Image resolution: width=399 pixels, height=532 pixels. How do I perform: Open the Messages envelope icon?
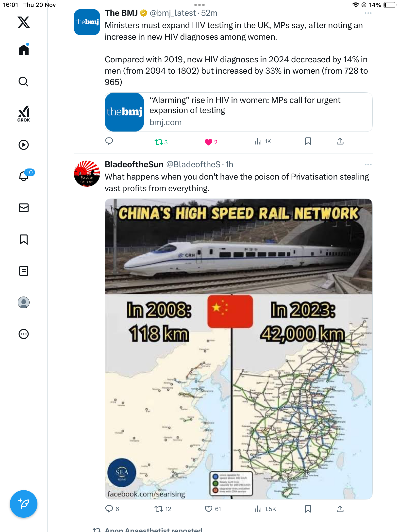tap(24, 208)
